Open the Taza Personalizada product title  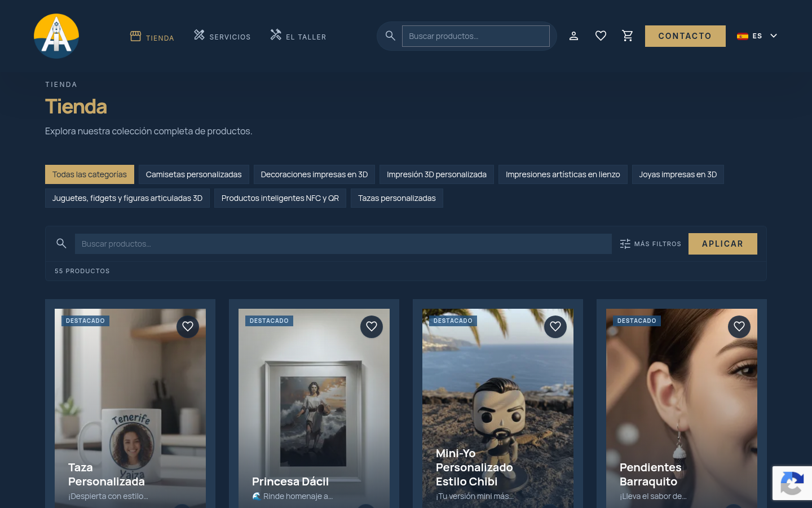pos(107,475)
